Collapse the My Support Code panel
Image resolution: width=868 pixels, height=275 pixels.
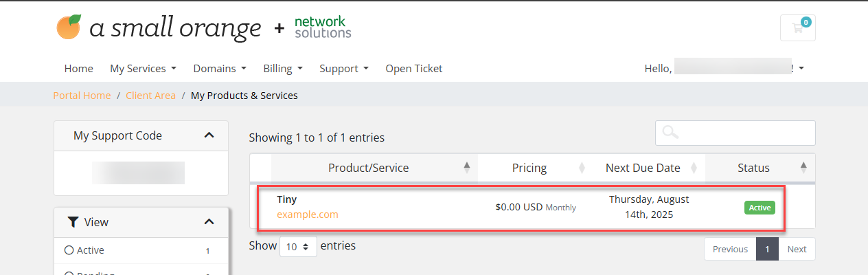[x=209, y=135]
